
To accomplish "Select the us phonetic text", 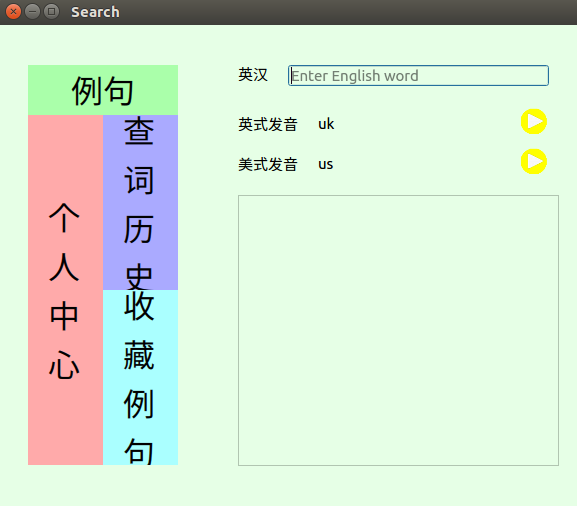I will (326, 164).
